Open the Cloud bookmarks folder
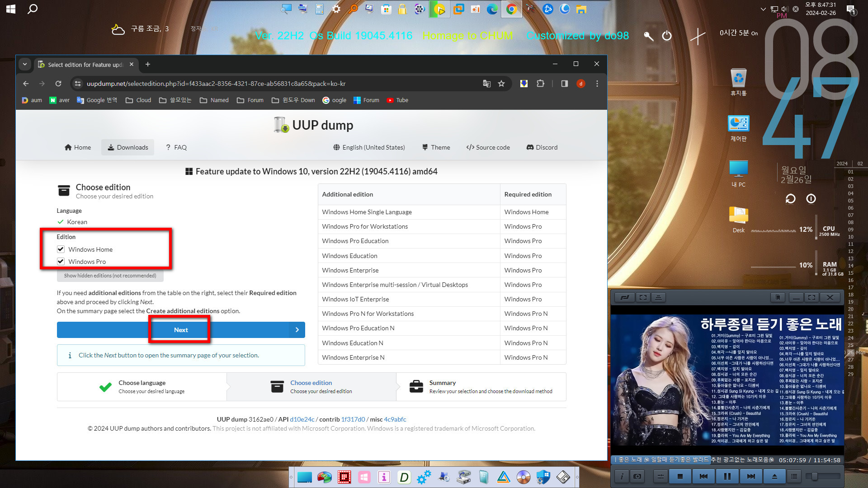The width and height of the screenshot is (868, 488). (138, 100)
